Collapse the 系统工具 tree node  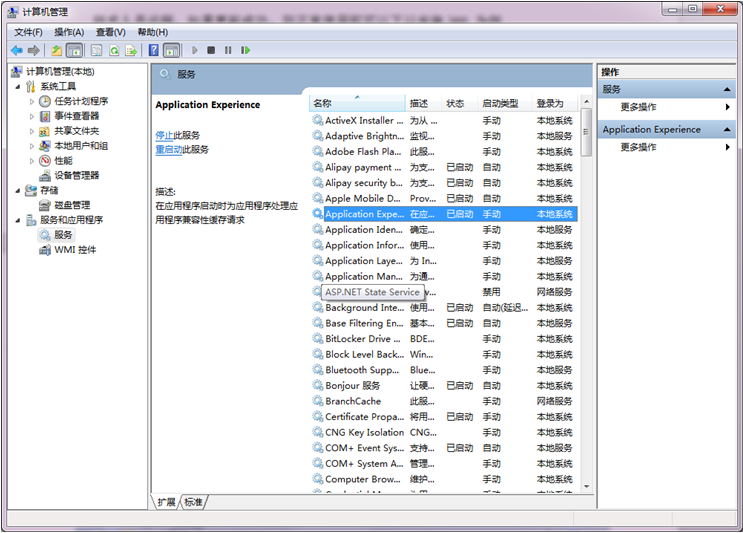18,86
